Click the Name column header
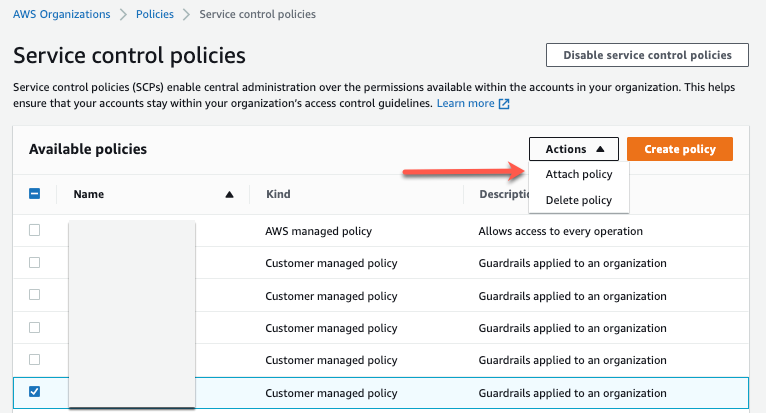The width and height of the screenshot is (766, 413). click(89, 194)
